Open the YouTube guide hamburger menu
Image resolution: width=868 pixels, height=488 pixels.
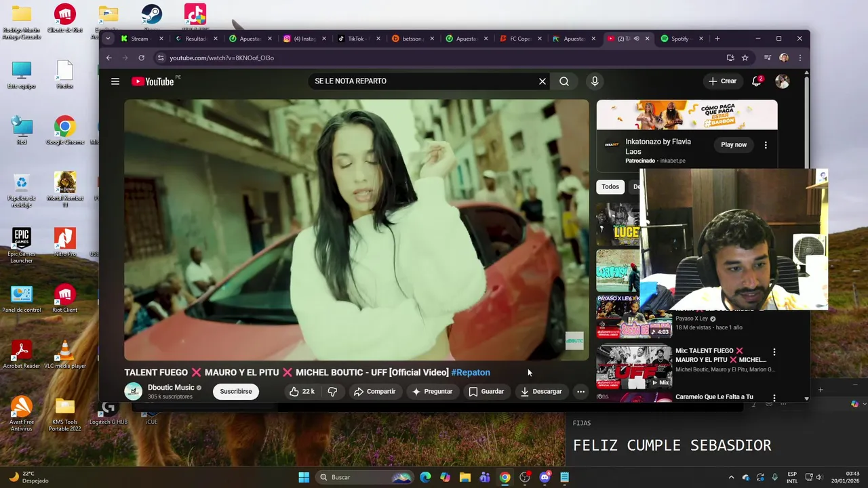pos(115,81)
